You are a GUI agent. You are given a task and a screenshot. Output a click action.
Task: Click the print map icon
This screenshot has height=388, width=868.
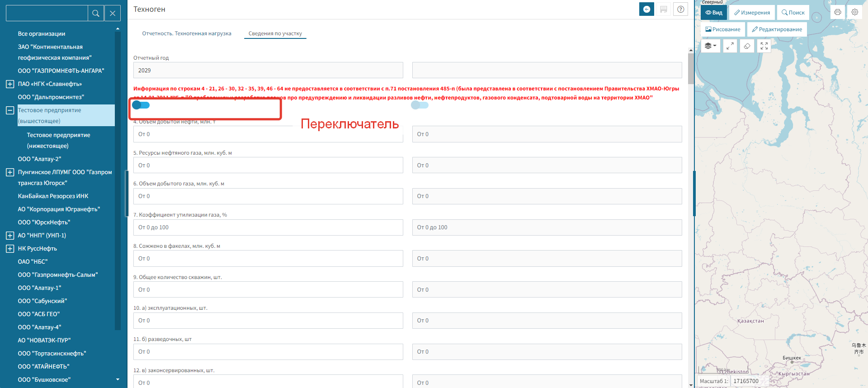click(x=838, y=12)
